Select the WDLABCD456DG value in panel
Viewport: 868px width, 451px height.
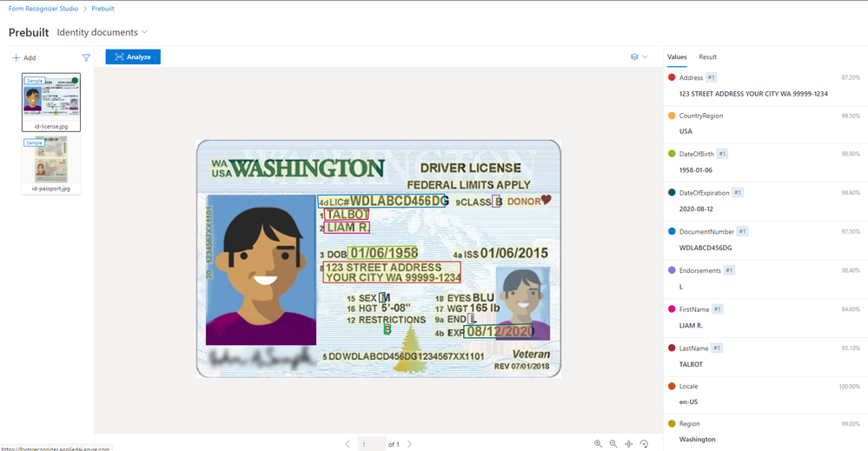tap(706, 248)
